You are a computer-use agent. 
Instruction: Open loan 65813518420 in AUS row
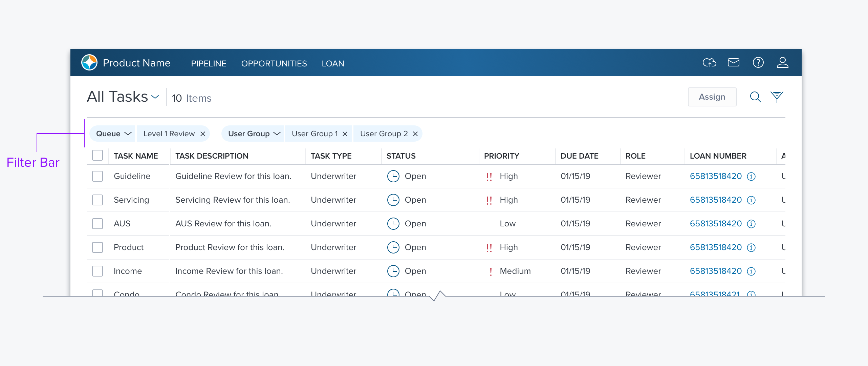coord(716,224)
